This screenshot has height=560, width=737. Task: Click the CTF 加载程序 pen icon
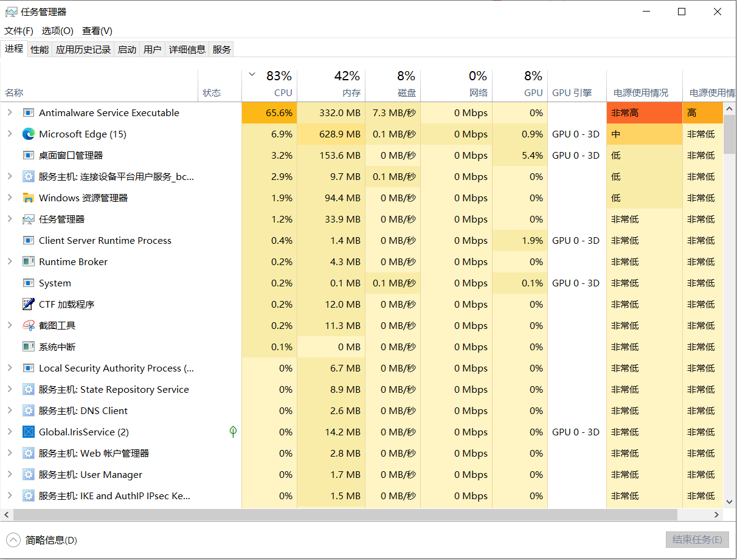[28, 304]
